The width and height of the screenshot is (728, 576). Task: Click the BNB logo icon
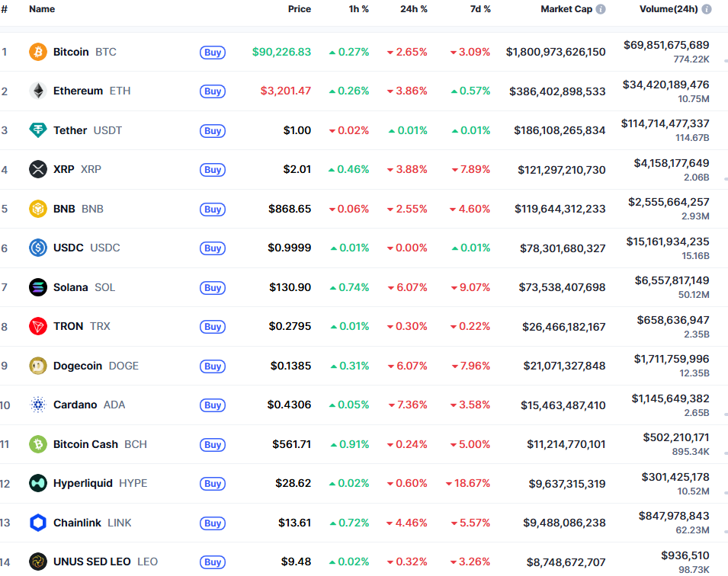[x=38, y=209]
